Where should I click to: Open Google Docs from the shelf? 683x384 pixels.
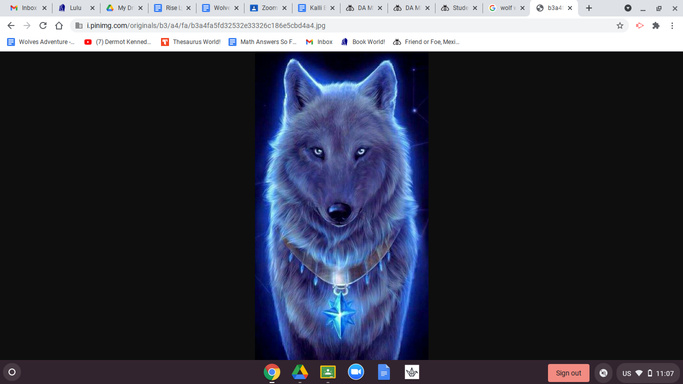pyautogui.click(x=384, y=372)
